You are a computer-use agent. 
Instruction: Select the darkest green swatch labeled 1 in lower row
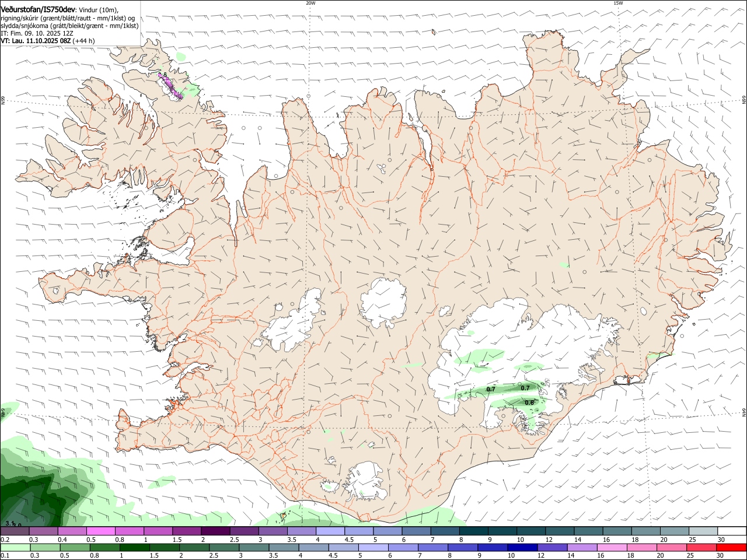pyautogui.click(x=136, y=548)
